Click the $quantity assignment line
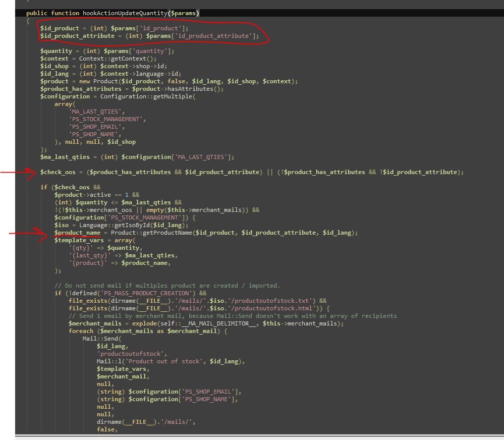The width and height of the screenshot is (504, 440). click(107, 51)
